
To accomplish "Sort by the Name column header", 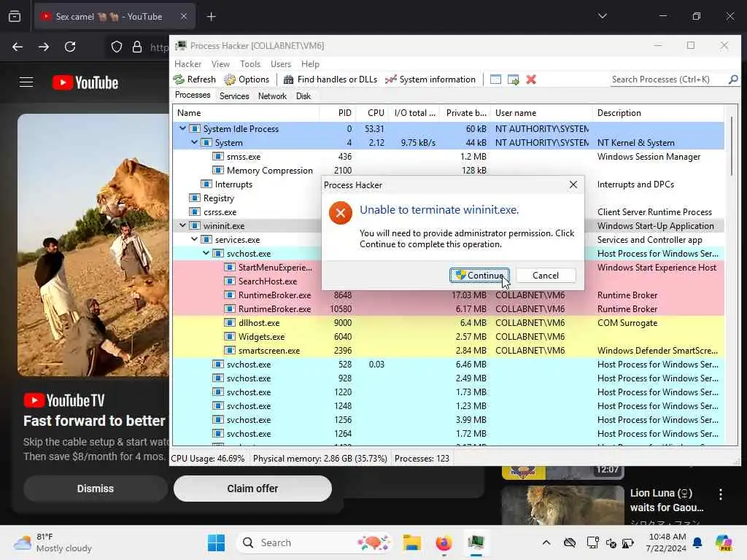I will pyautogui.click(x=246, y=113).
